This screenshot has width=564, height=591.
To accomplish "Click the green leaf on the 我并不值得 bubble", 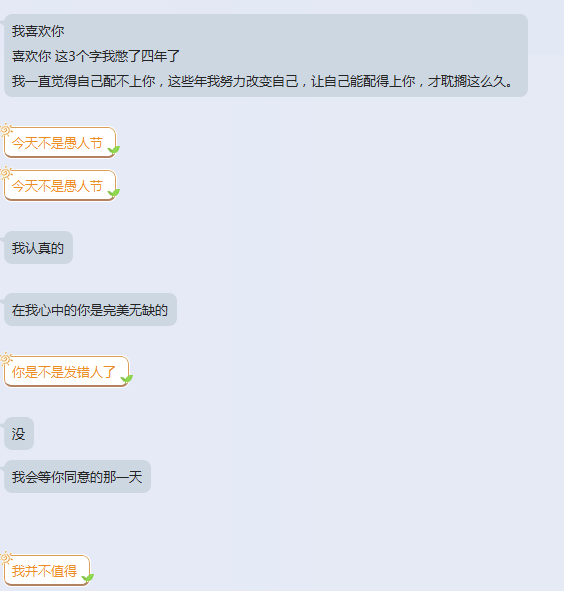I will [x=87, y=578].
